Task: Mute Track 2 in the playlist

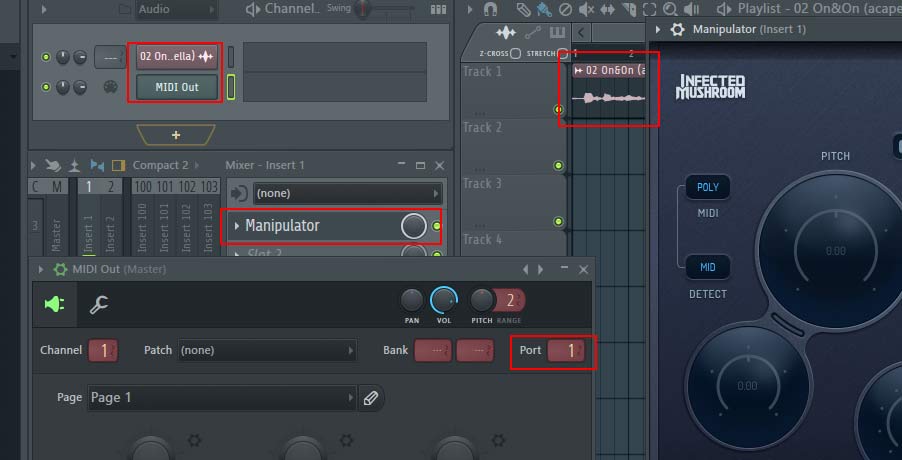Action: pyautogui.click(x=558, y=165)
